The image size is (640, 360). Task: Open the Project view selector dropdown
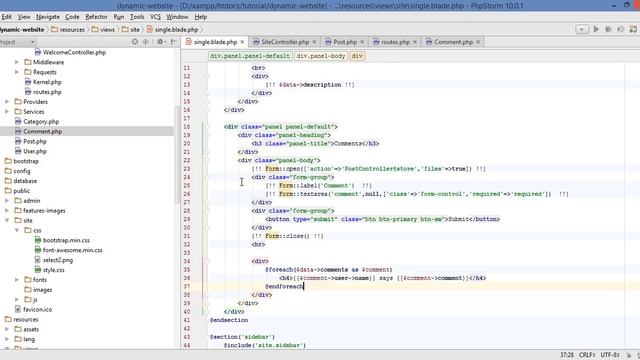click(17, 42)
